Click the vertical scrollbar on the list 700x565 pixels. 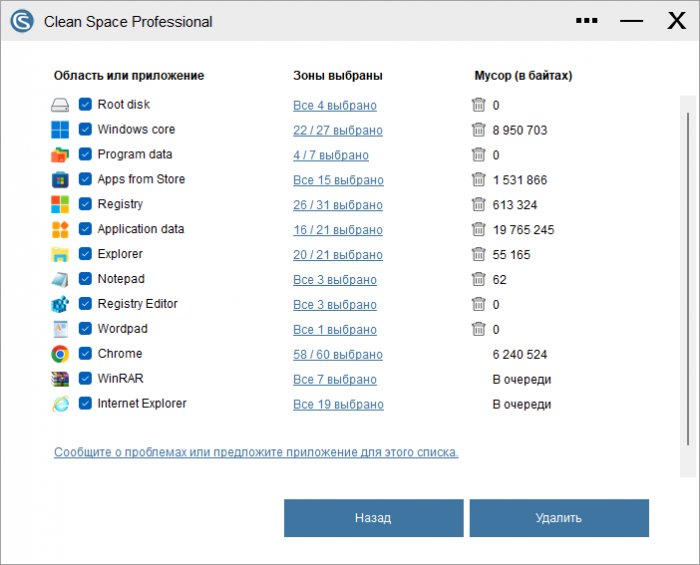click(x=686, y=270)
